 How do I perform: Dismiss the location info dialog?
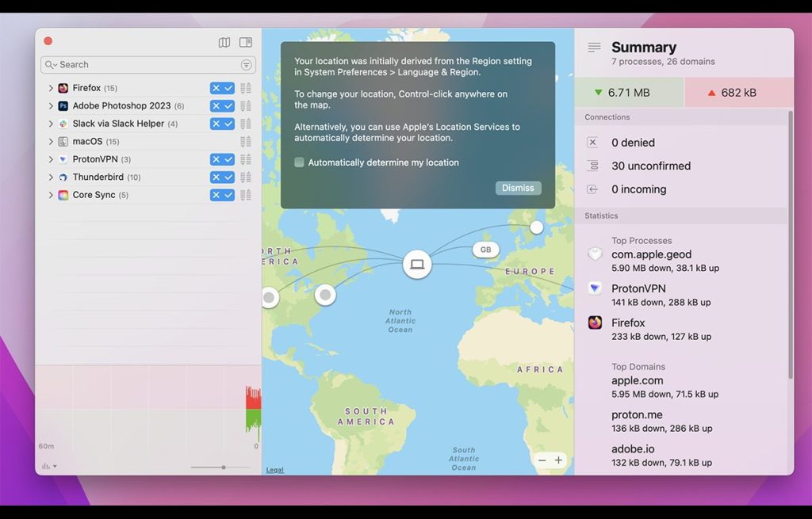click(518, 189)
